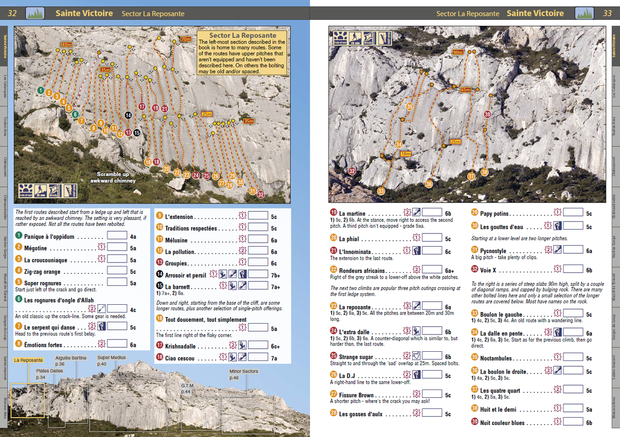620x437 pixels.
Task: Click the route name Traditions respectées
Action: click(191, 228)
